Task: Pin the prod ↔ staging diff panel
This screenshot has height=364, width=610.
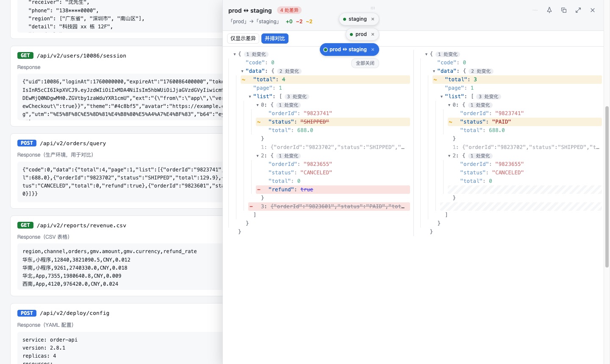Action: point(549,10)
